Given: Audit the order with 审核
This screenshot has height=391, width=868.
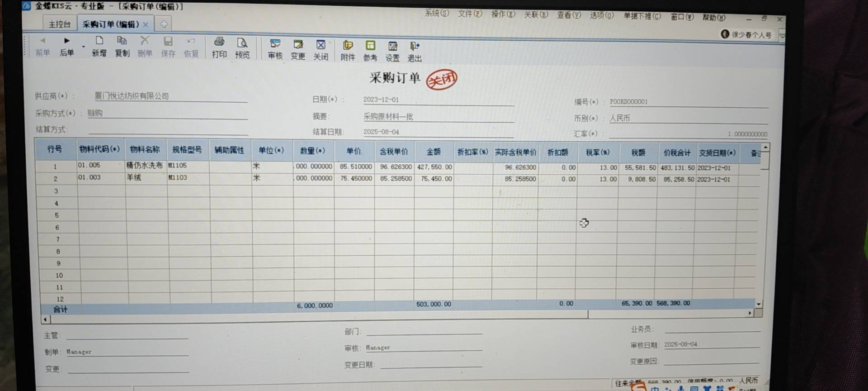Looking at the screenshot, I should click(275, 49).
